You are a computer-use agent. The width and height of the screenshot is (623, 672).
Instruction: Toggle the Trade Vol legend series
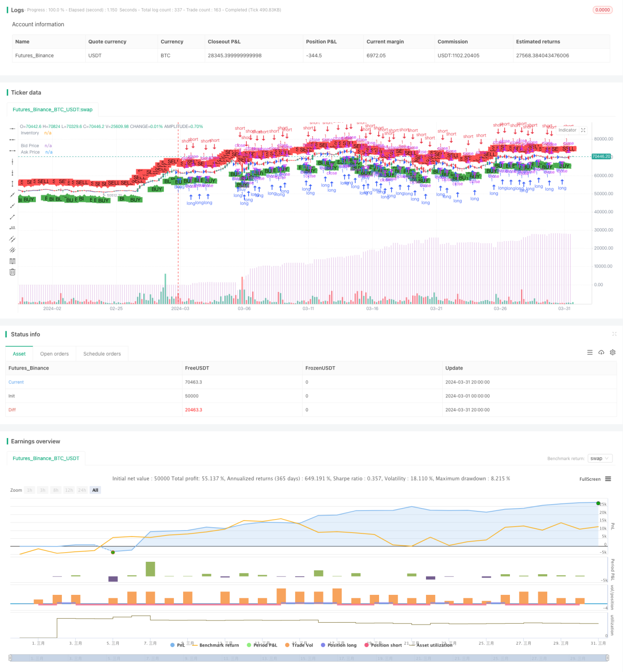[299, 645]
